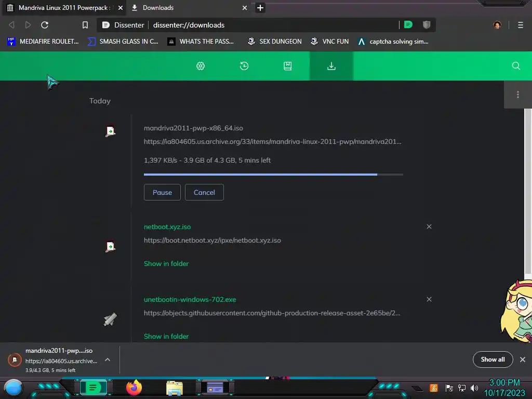Open unetbootin-windows-702.exe link
The image size is (532, 399).
click(190, 300)
